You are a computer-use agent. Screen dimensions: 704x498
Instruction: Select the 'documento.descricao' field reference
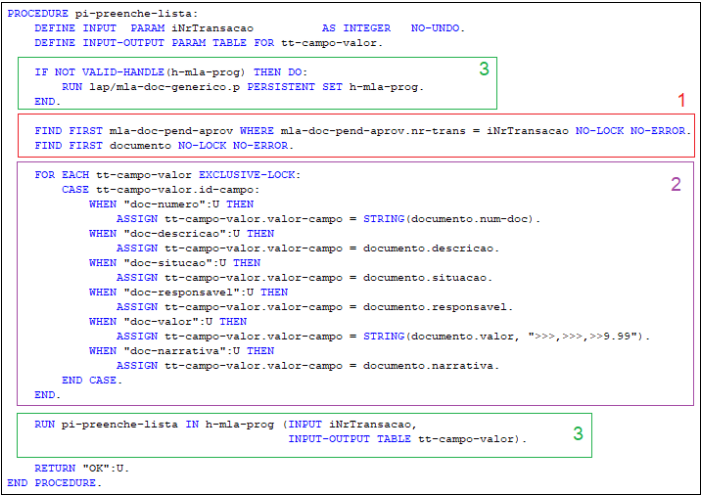pos(428,248)
